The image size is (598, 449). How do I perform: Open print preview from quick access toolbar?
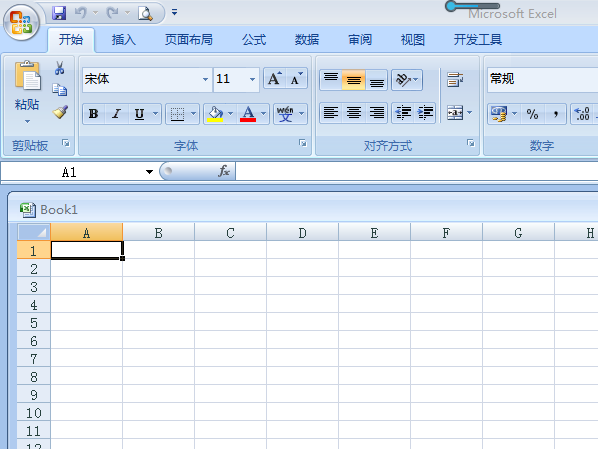click(x=145, y=14)
